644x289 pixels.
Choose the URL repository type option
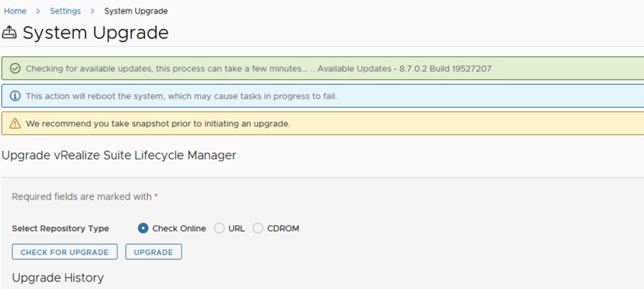pos(219,229)
